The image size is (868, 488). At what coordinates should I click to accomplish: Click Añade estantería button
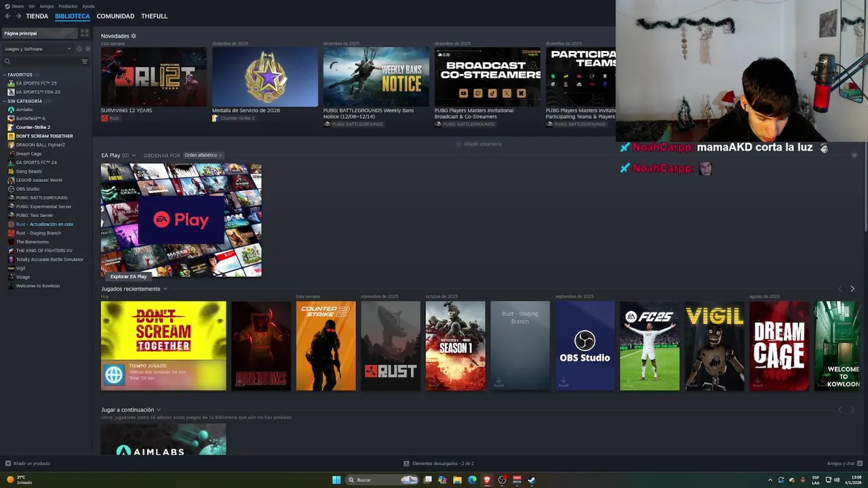pyautogui.click(x=479, y=144)
